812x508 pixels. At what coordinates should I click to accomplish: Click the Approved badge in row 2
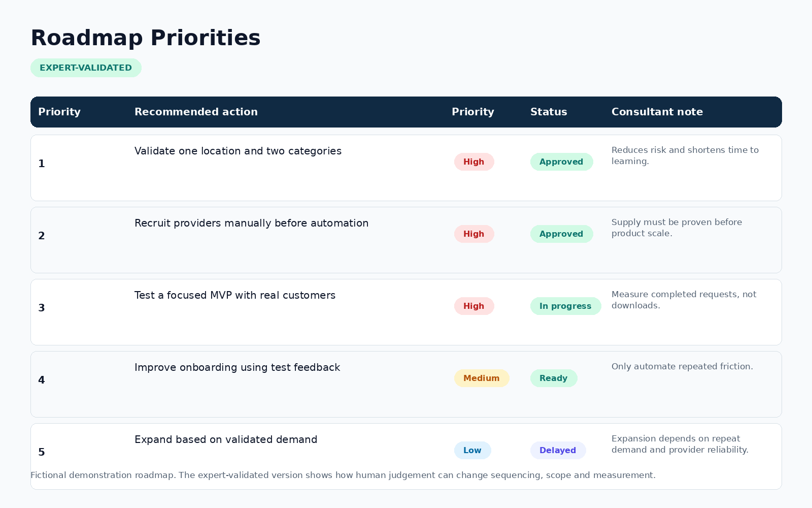[x=561, y=234]
